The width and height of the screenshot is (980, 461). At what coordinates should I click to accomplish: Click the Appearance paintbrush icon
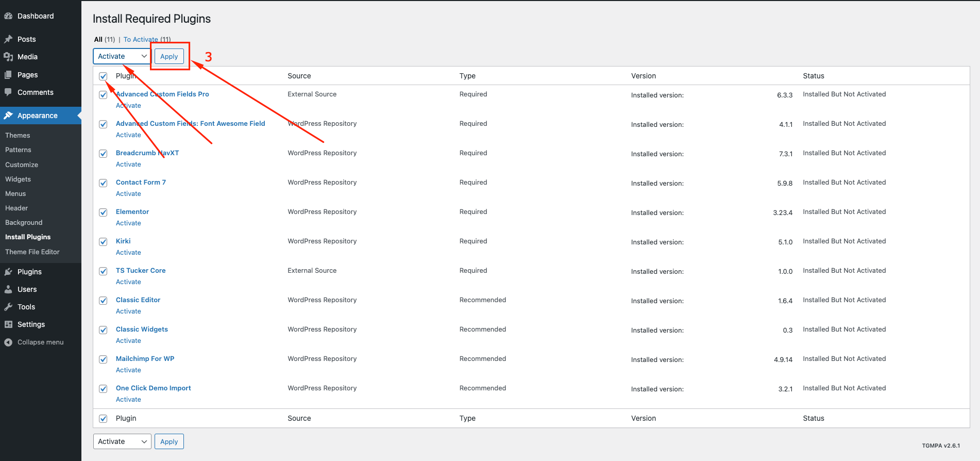[x=8, y=116]
